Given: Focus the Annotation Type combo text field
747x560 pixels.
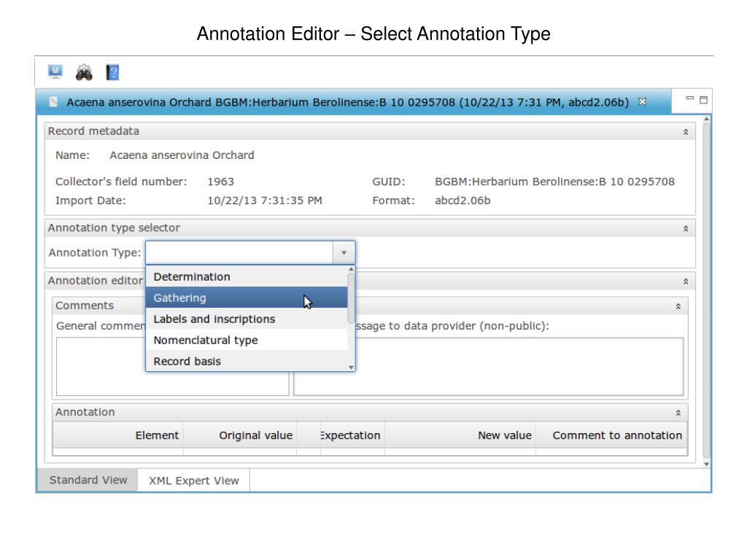Looking at the screenshot, I should pos(239,253).
